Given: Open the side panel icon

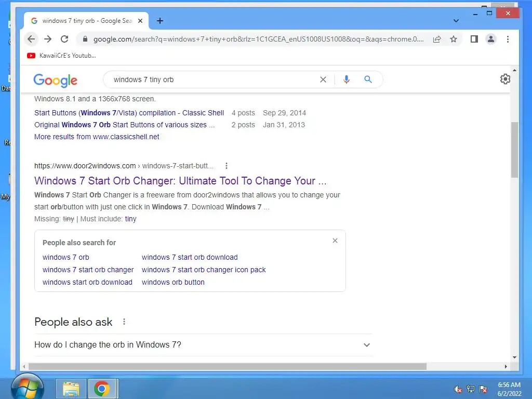Looking at the screenshot, I should pyautogui.click(x=474, y=39).
